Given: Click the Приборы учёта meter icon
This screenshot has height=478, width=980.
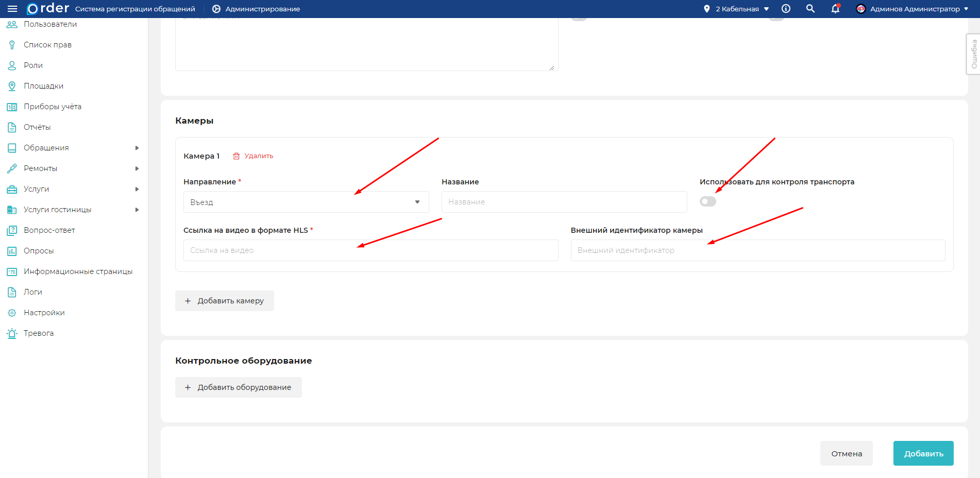Looking at the screenshot, I should pos(12,107).
